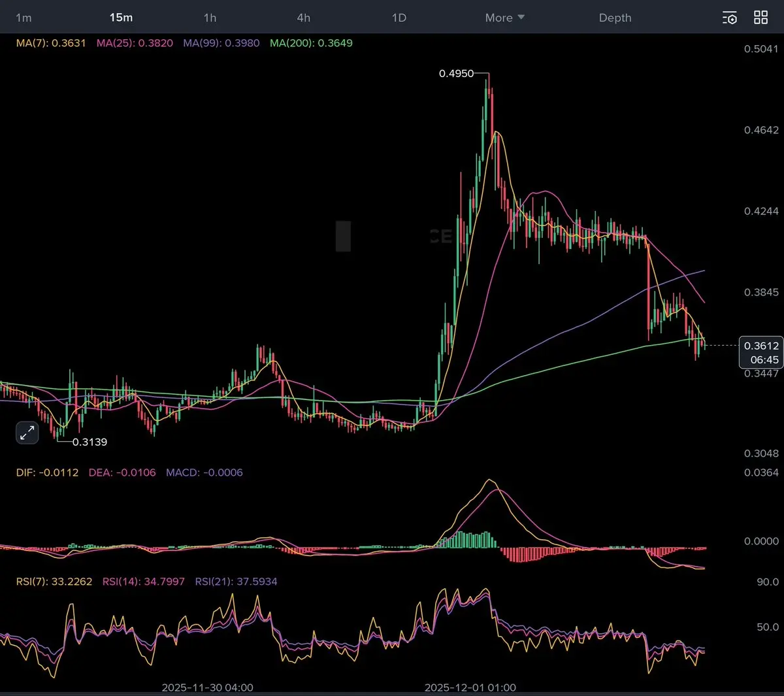Viewport: 784px width, 696px height.
Task: Expand chart to fullscreen with the arrows icon
Action: [27, 433]
